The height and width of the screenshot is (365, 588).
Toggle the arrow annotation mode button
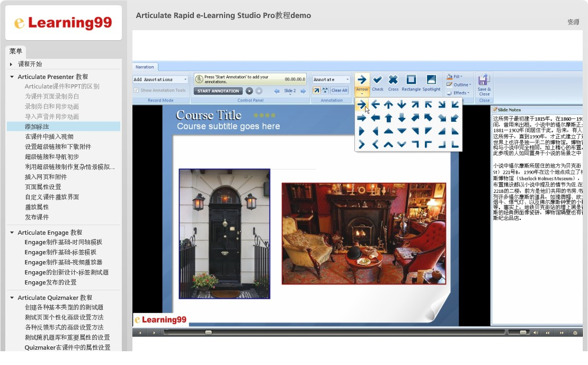pos(316,91)
